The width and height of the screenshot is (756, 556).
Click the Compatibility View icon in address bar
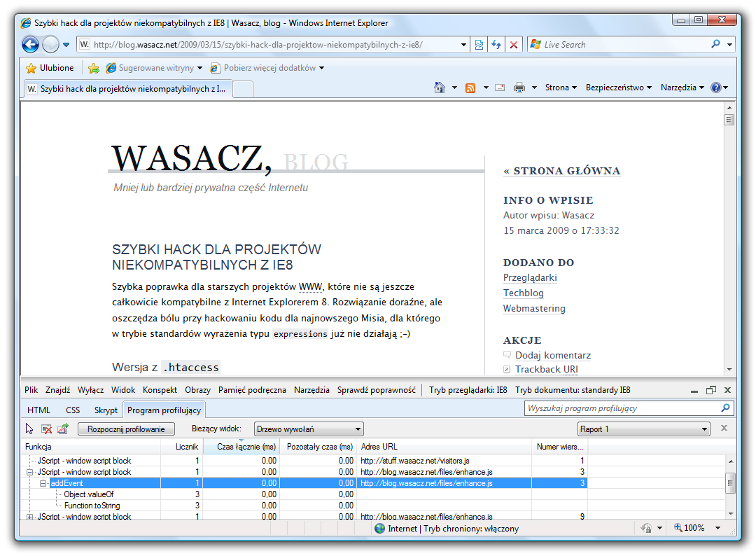pyautogui.click(x=479, y=45)
